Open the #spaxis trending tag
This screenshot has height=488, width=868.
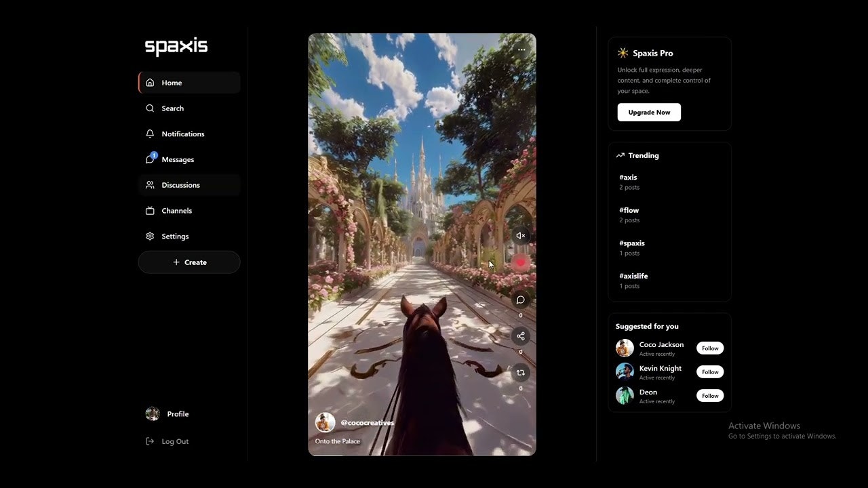pos(632,243)
